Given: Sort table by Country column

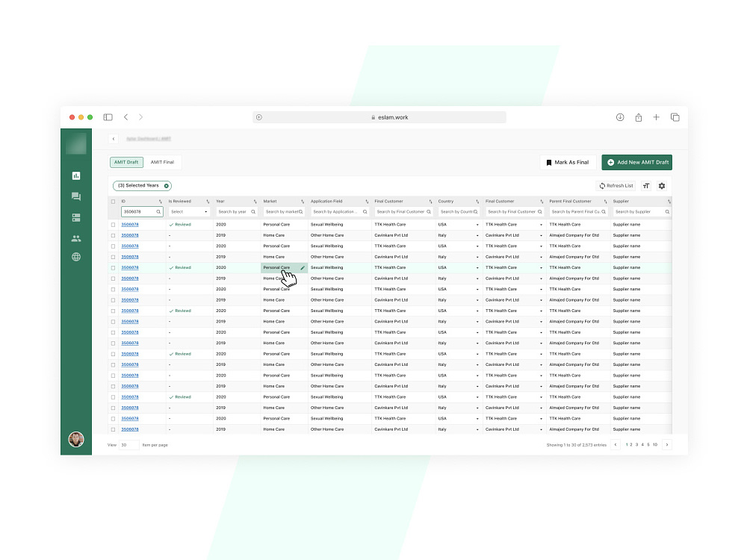Looking at the screenshot, I should 477,202.
